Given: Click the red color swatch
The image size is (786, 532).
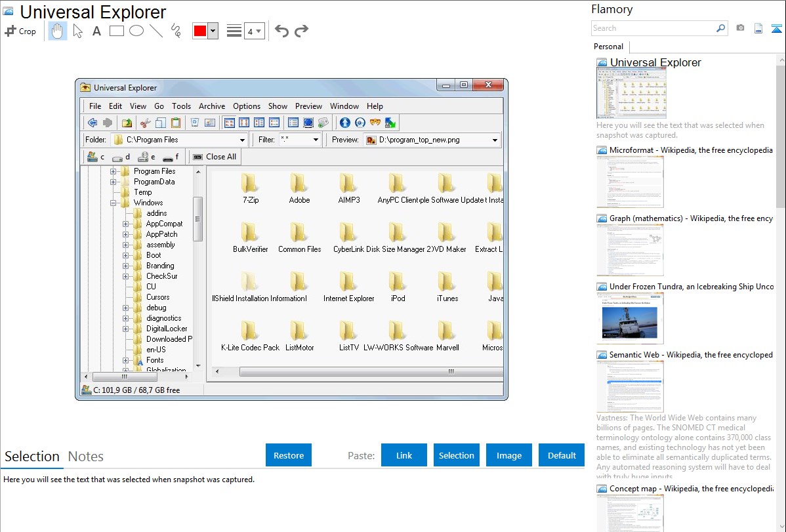Looking at the screenshot, I should (x=199, y=31).
